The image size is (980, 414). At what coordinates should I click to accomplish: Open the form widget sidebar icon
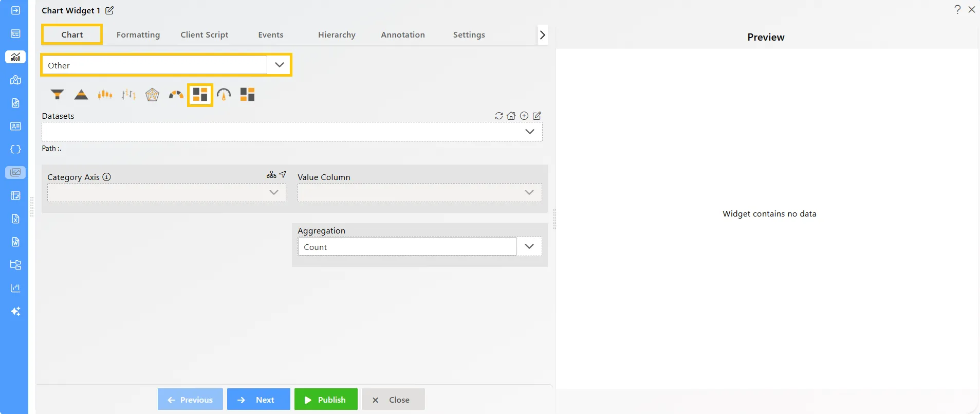pos(15,33)
